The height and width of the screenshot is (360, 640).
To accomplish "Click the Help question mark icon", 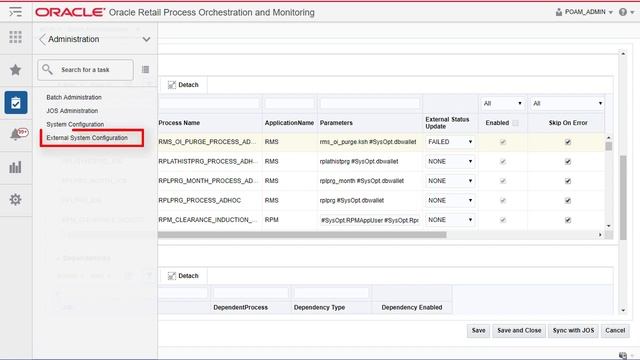I will point(623,12).
